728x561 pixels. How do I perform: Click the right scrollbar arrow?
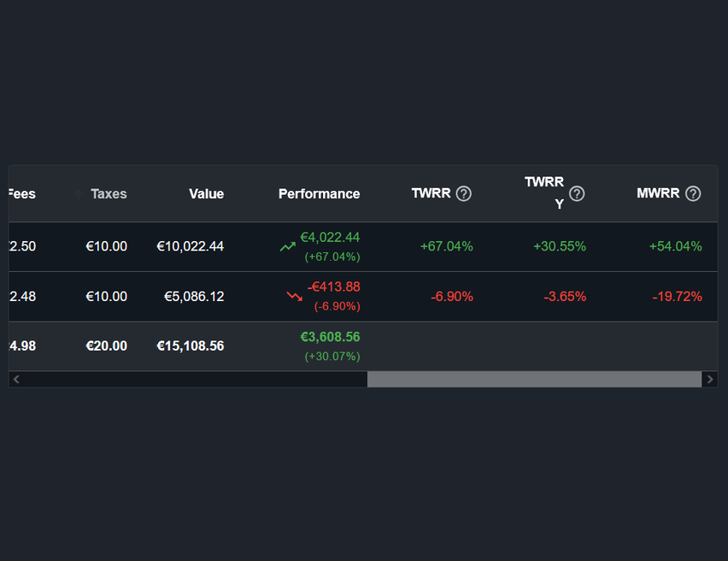click(x=710, y=379)
